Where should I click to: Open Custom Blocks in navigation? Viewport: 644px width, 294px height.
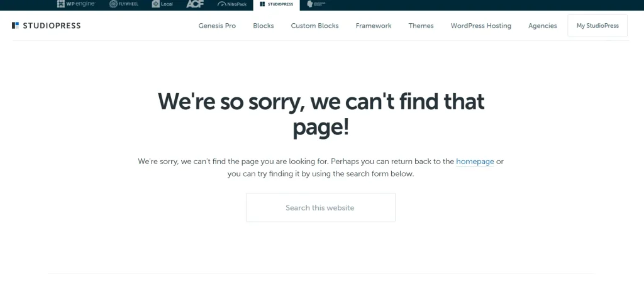pos(314,25)
